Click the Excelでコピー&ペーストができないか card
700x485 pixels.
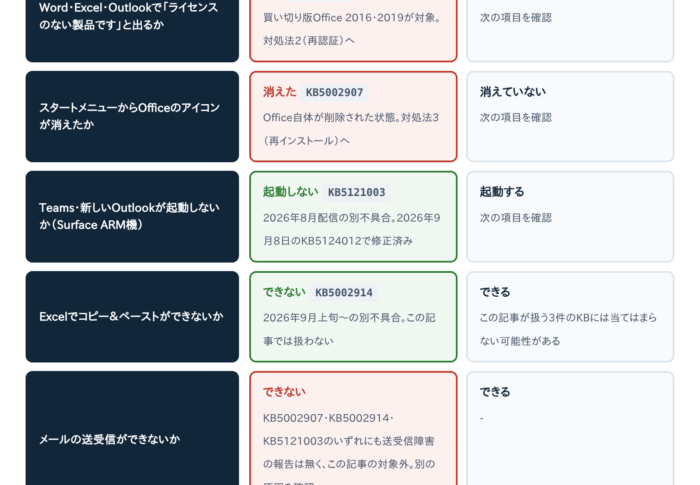point(132,317)
